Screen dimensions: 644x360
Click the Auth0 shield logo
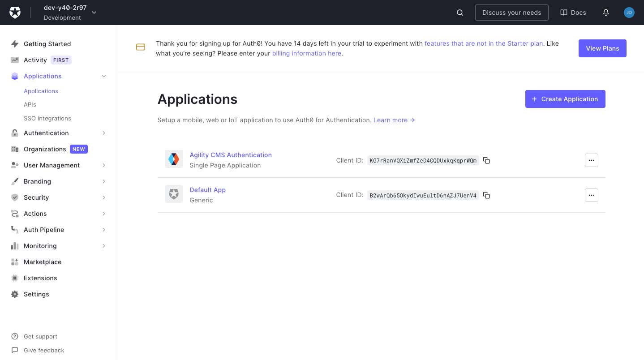tap(15, 13)
